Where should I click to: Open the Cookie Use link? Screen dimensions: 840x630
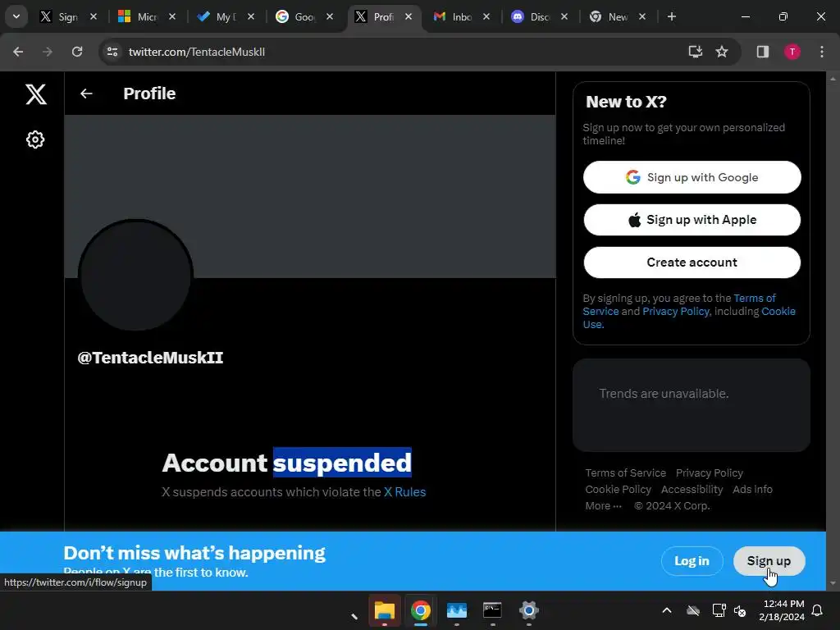point(778,311)
